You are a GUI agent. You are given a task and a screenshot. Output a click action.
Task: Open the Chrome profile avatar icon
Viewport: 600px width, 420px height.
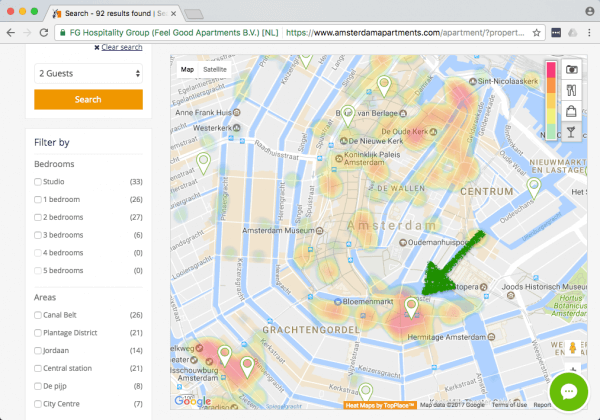click(x=590, y=11)
